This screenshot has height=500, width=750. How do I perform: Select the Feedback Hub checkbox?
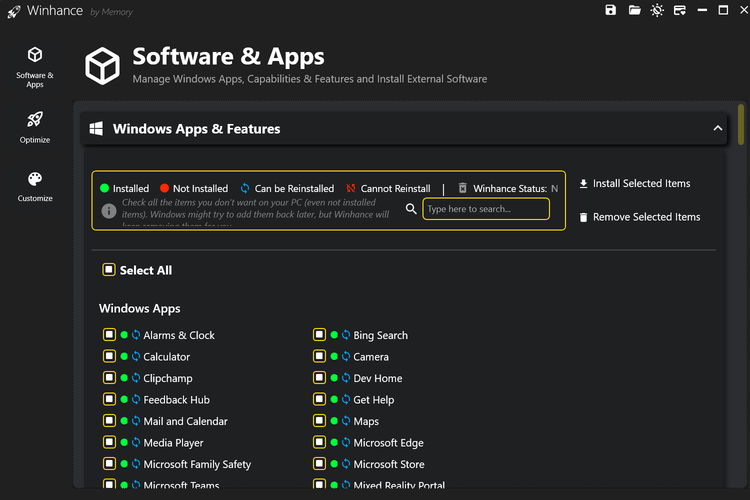pos(110,399)
